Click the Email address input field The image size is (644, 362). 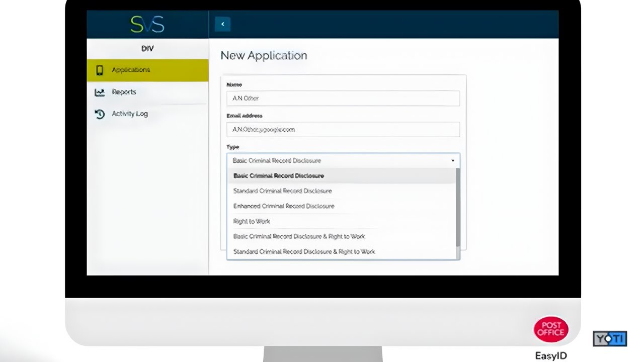[343, 129]
